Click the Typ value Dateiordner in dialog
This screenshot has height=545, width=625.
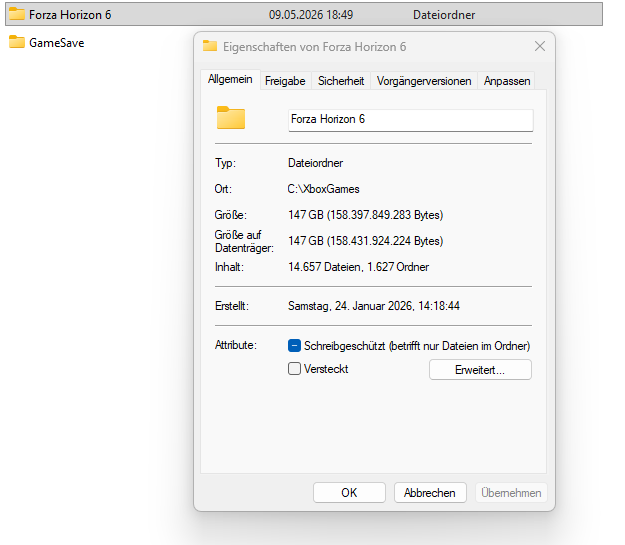pyautogui.click(x=315, y=163)
